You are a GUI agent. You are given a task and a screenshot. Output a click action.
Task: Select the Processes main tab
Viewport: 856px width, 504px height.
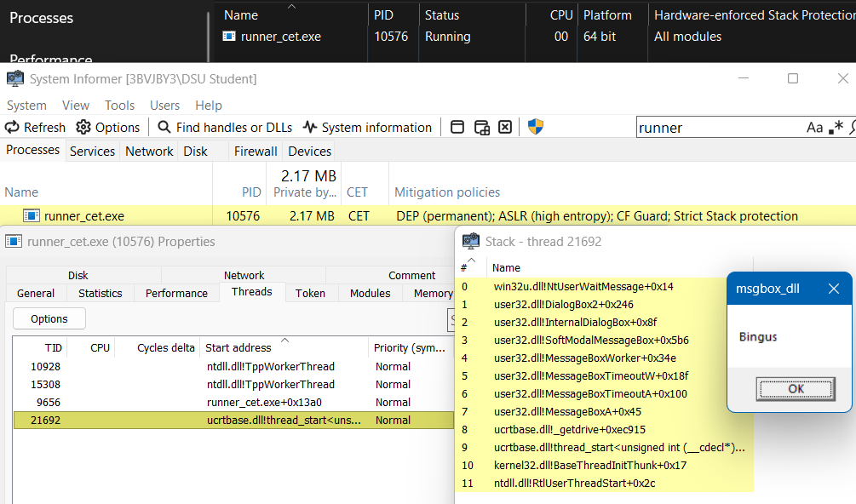(32, 150)
